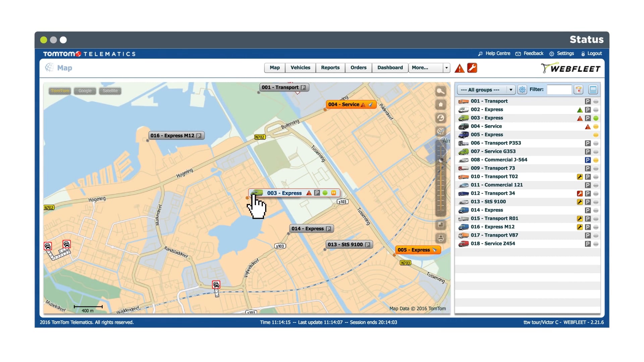The height and width of the screenshot is (362, 644).
Task: Select 017 - Transport V87 in vehicle list
Action: click(528, 235)
